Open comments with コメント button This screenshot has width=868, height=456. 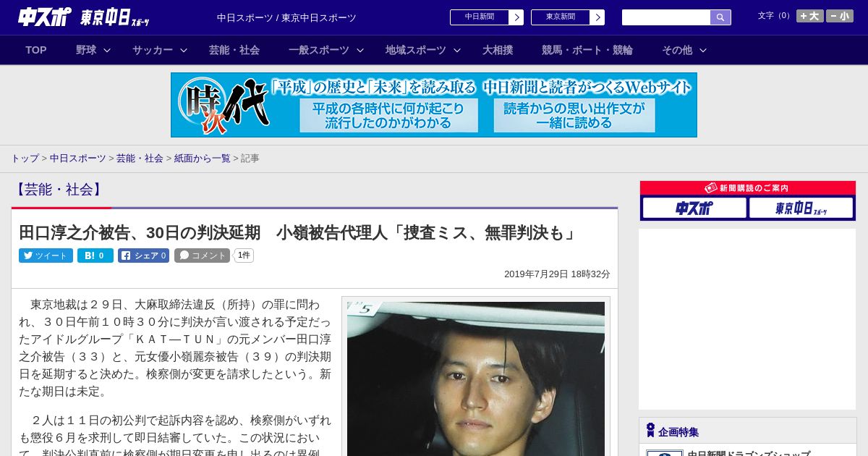click(x=202, y=256)
